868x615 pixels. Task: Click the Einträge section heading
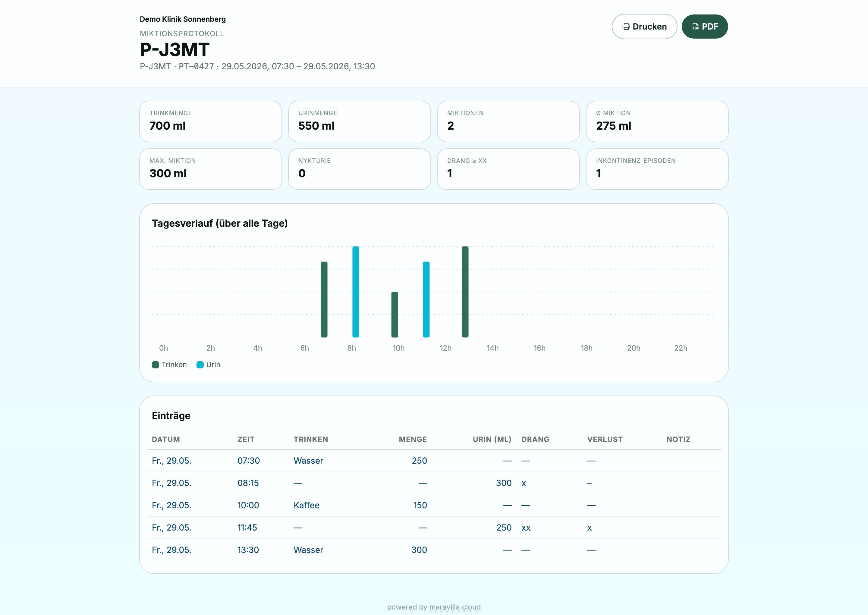click(x=171, y=415)
